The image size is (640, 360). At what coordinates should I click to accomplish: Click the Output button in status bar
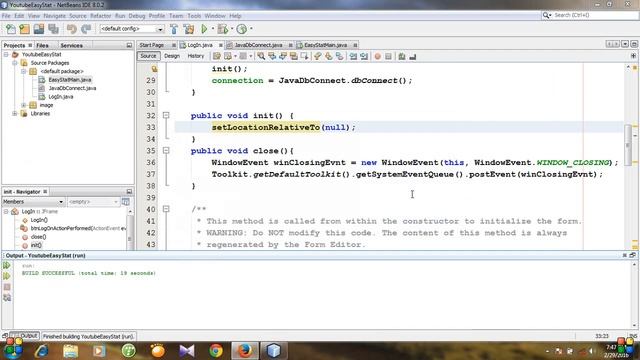[x=25, y=336]
